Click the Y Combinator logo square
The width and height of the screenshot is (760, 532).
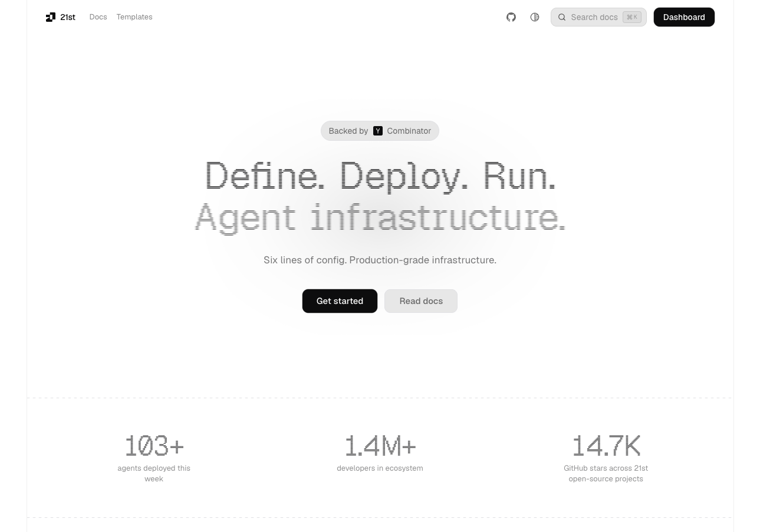click(x=378, y=131)
